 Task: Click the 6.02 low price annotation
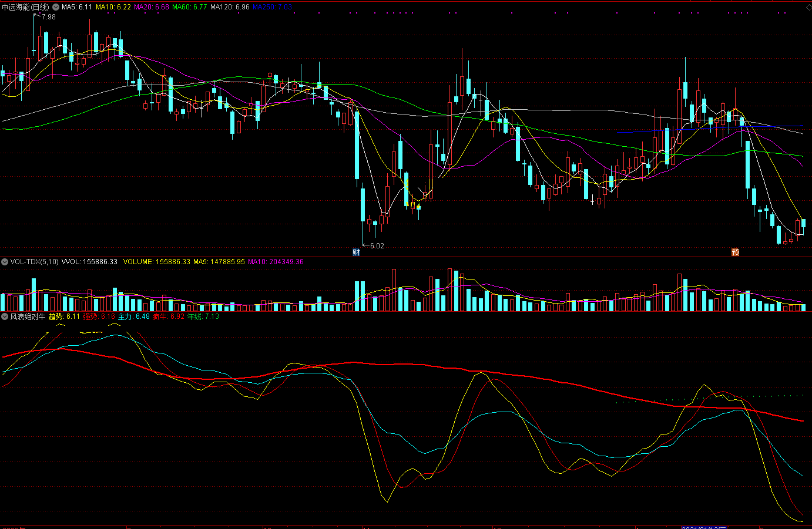tap(377, 246)
